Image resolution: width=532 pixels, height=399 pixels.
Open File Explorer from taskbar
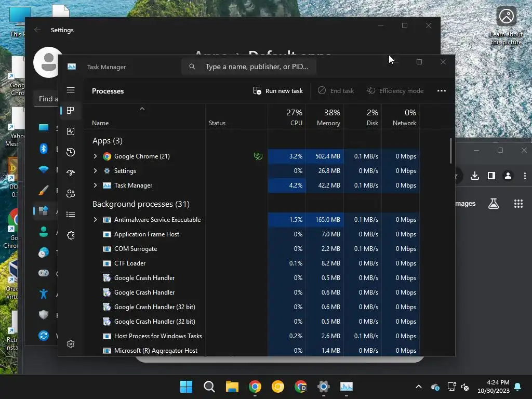tap(232, 387)
